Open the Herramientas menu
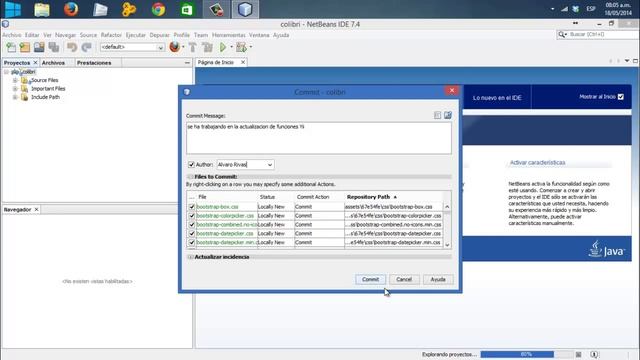 tap(229, 35)
